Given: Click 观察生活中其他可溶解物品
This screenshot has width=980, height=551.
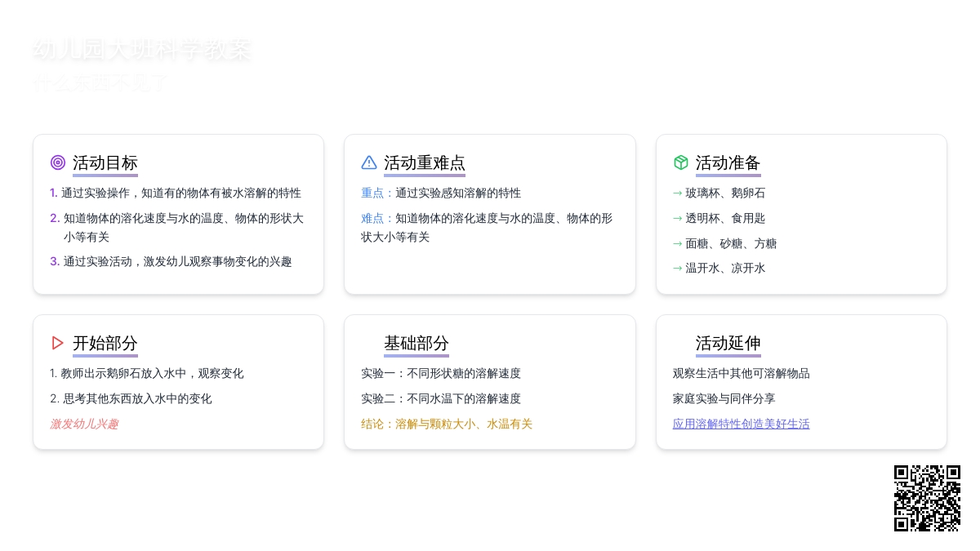Looking at the screenshot, I should [x=742, y=373].
